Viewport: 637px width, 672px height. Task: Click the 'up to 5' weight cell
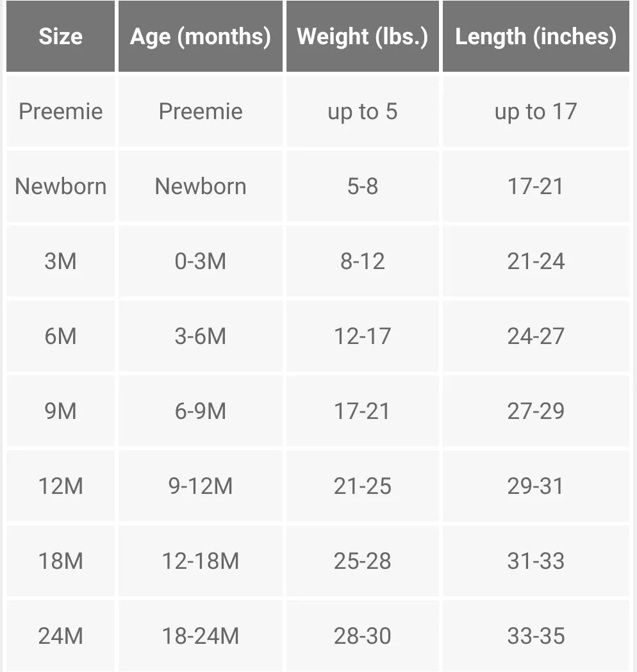tap(363, 111)
